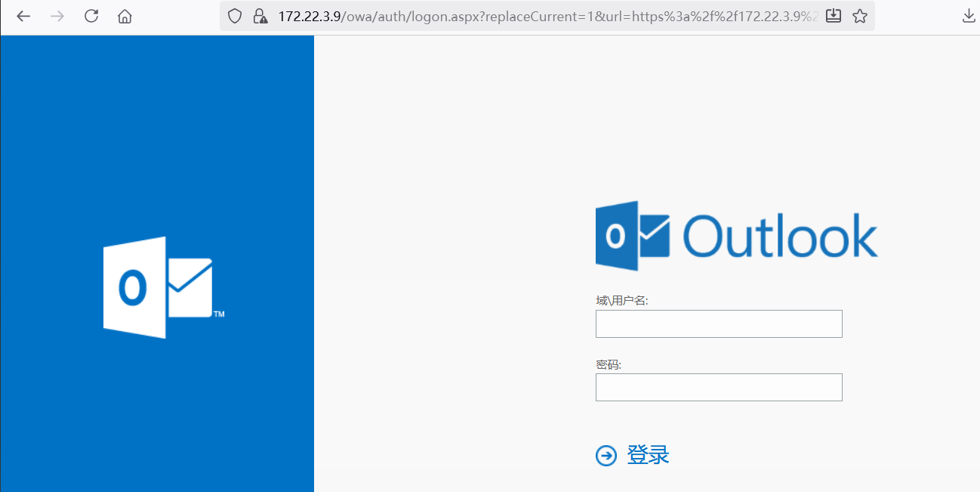Click the 登录 sign-in link
The height and width of the screenshot is (492, 980).
click(648, 455)
